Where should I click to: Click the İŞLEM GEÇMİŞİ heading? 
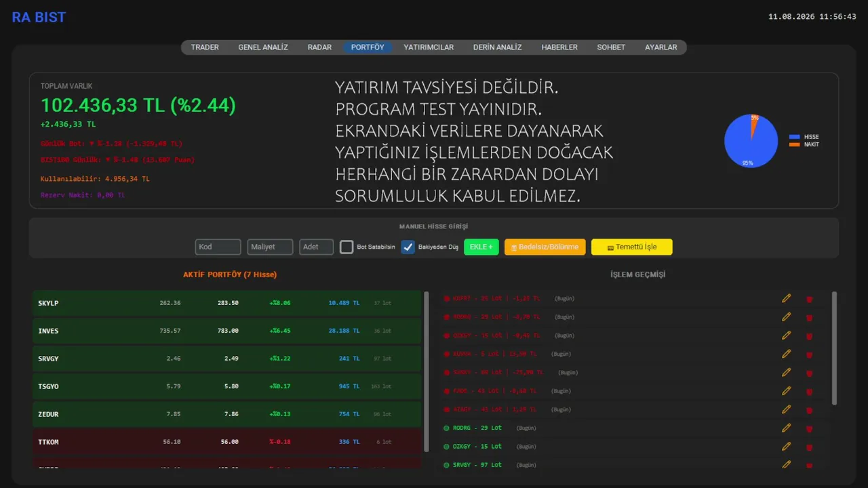click(x=638, y=274)
